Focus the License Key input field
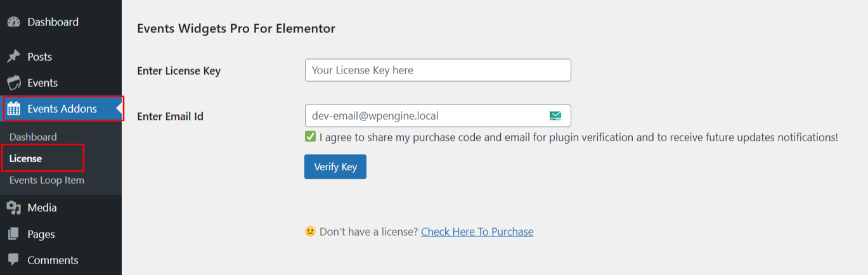 tap(437, 70)
